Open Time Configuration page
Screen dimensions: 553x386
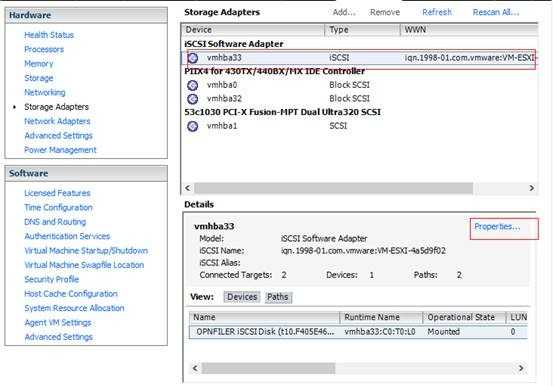tap(59, 207)
